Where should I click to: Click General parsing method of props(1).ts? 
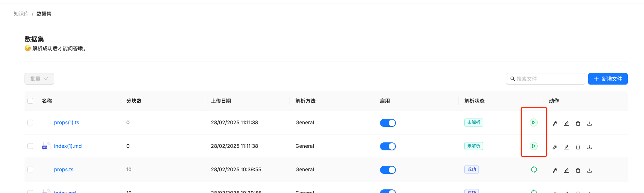[305, 123]
